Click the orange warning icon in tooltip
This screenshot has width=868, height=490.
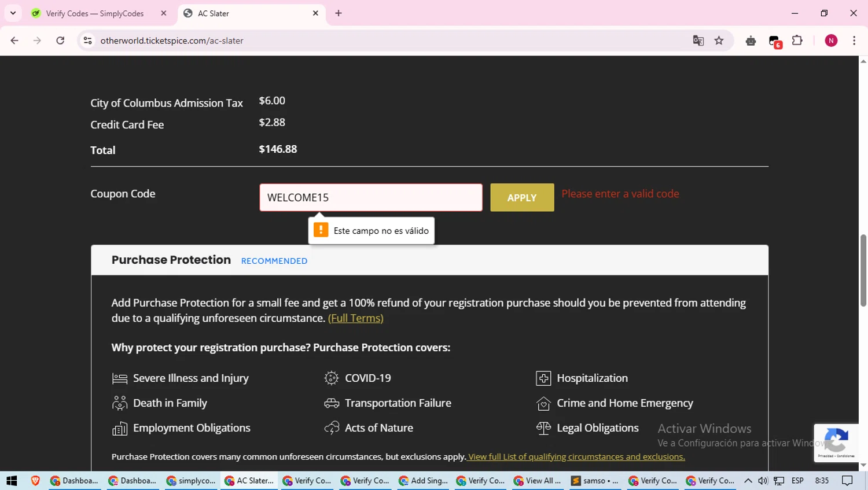tap(321, 230)
